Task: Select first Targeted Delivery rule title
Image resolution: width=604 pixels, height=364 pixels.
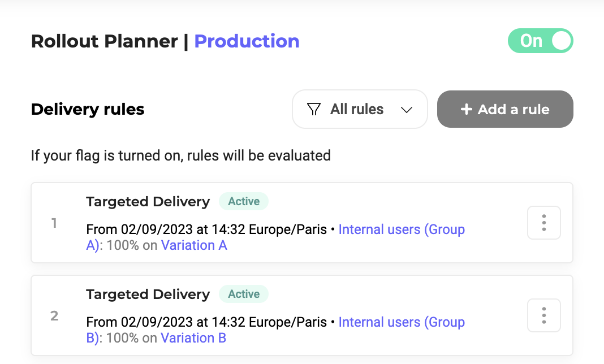Action: click(148, 201)
